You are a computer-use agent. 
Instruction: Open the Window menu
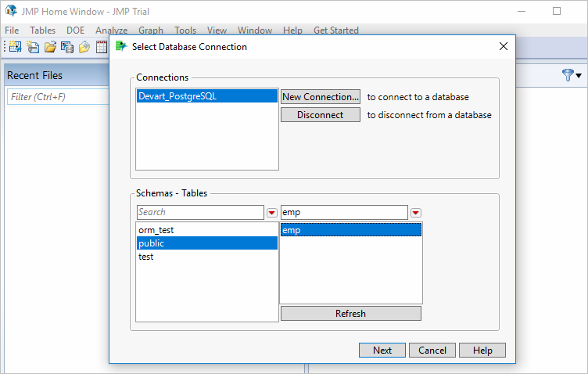(255, 31)
